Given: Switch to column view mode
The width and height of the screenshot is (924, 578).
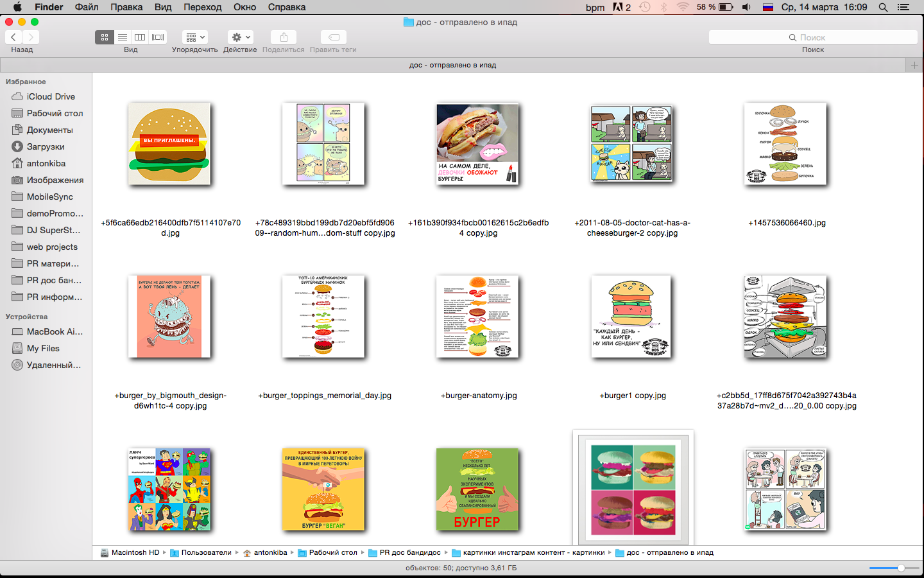Looking at the screenshot, I should point(140,37).
